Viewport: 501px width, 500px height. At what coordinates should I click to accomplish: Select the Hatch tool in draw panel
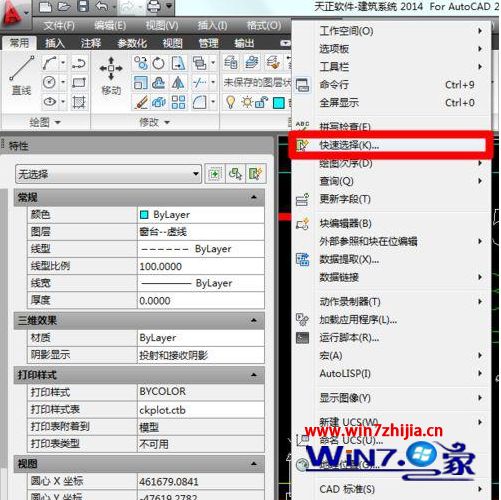79,101
